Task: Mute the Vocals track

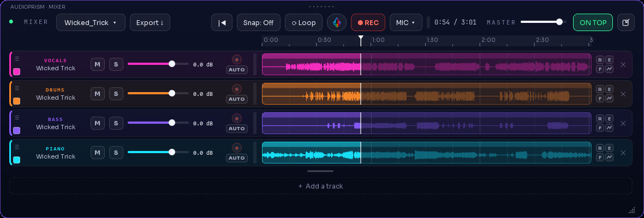Action: tap(97, 64)
